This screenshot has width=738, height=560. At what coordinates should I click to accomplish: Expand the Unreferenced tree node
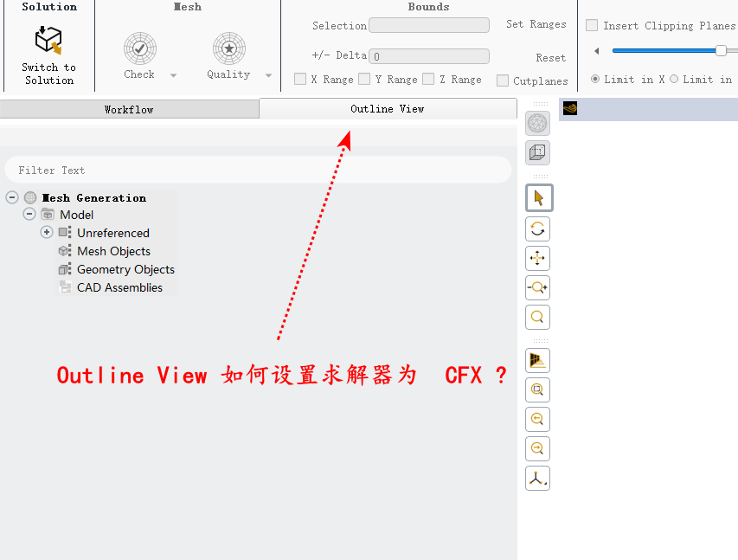click(x=47, y=232)
